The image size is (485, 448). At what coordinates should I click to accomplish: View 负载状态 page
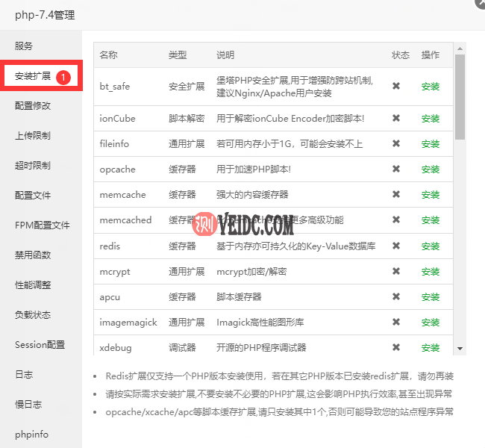(33, 314)
